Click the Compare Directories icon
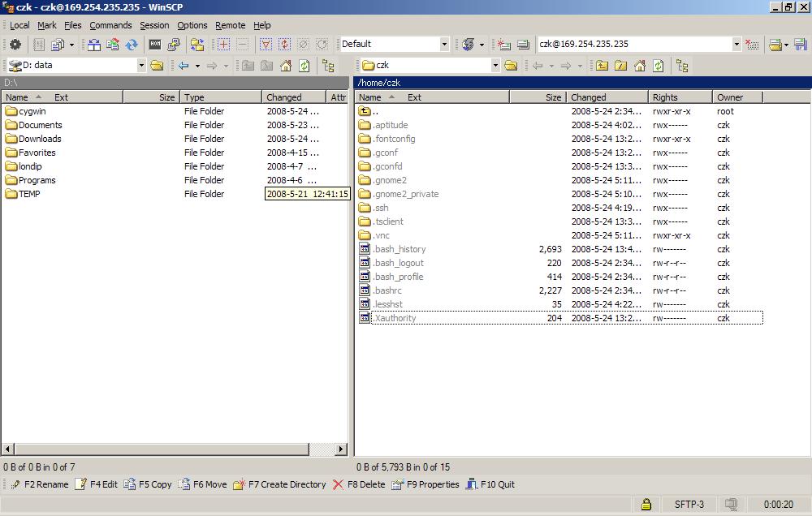This screenshot has width=812, height=516. [x=93, y=45]
